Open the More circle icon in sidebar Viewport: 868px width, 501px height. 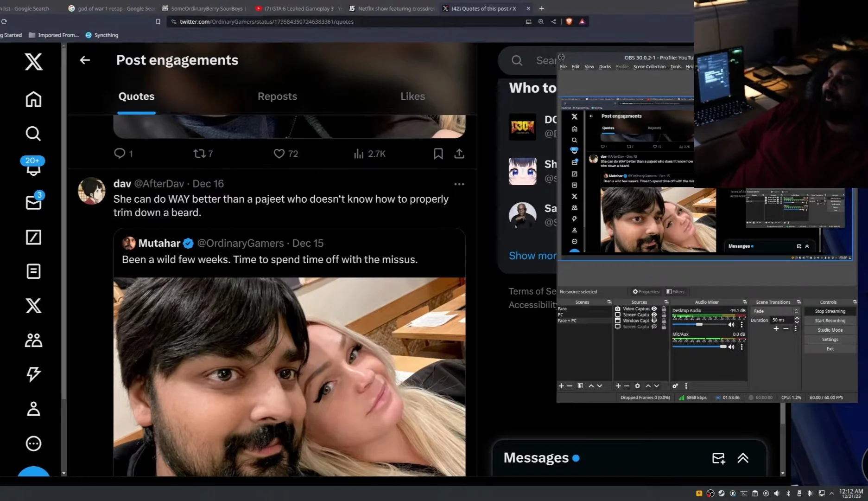coord(33,443)
